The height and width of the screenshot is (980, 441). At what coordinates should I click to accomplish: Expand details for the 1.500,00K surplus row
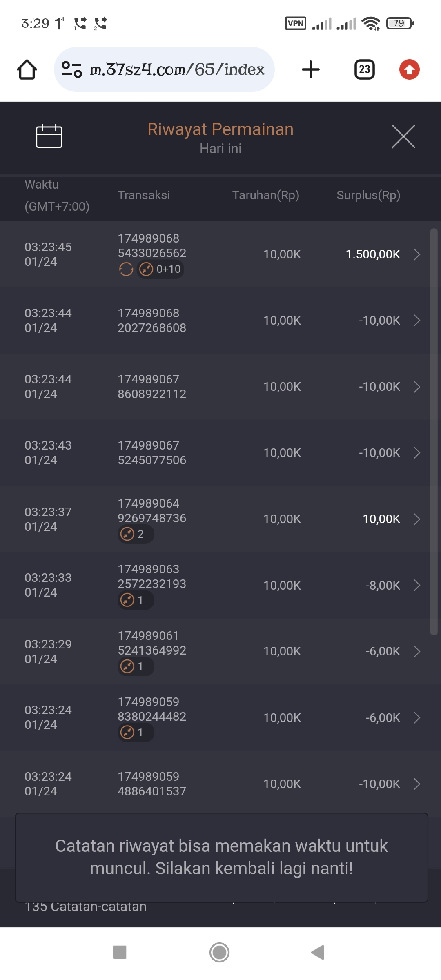click(416, 254)
